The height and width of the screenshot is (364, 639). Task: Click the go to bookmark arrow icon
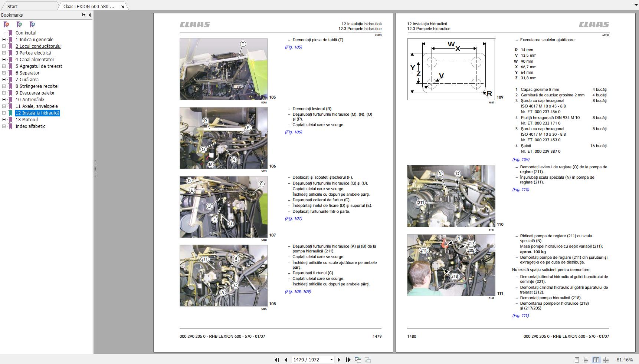coord(32,24)
